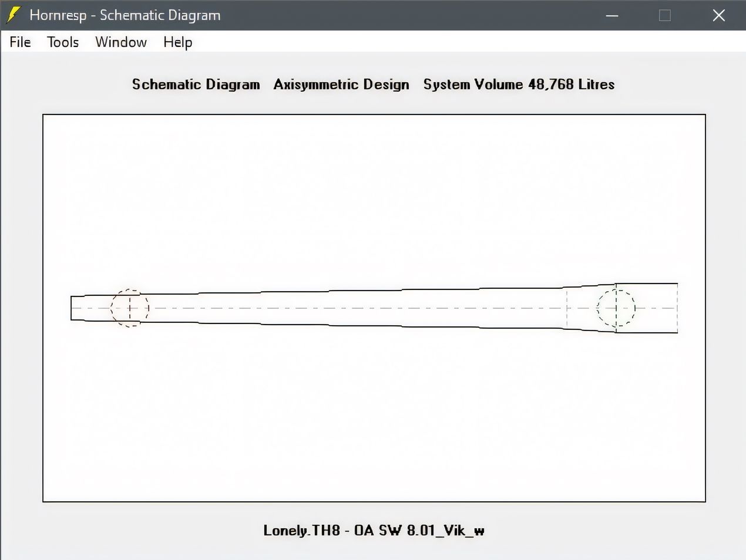Screen dimensions: 746x560
Task: Open the Window menu
Action: tap(121, 42)
